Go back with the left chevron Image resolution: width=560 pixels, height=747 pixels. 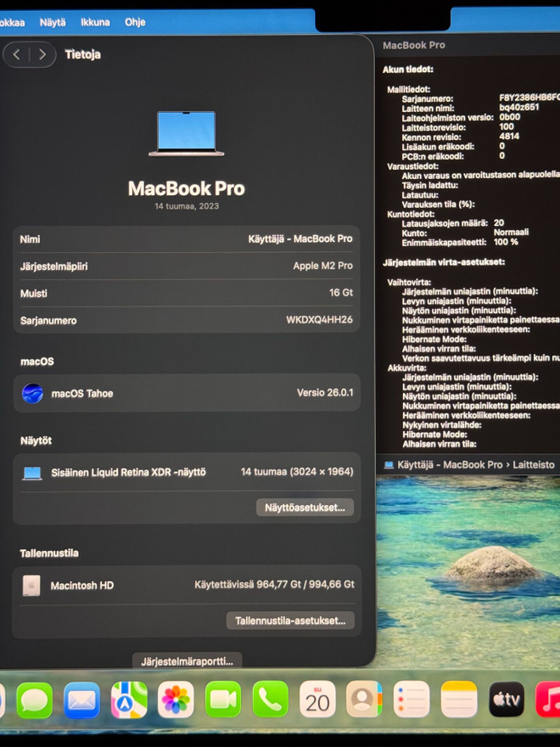[17, 54]
